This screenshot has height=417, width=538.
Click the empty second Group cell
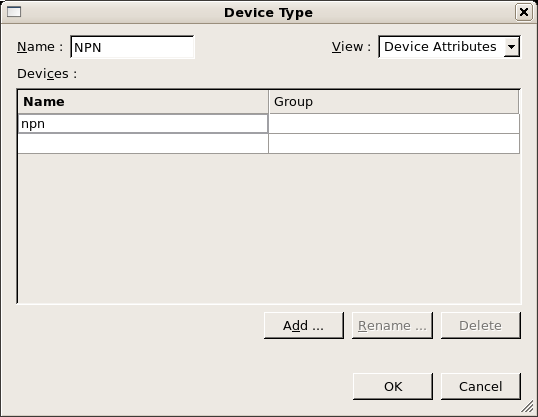pyautogui.click(x=394, y=143)
